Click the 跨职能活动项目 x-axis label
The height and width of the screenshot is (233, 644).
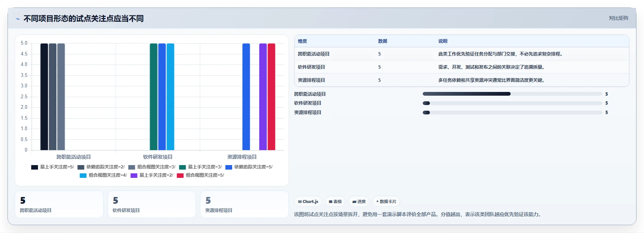tap(74, 157)
